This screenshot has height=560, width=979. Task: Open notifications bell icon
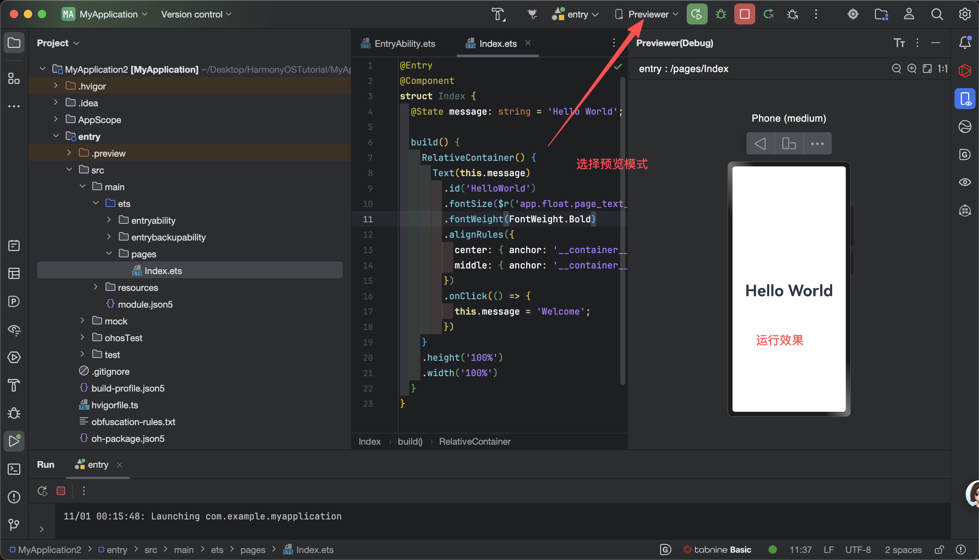click(964, 42)
